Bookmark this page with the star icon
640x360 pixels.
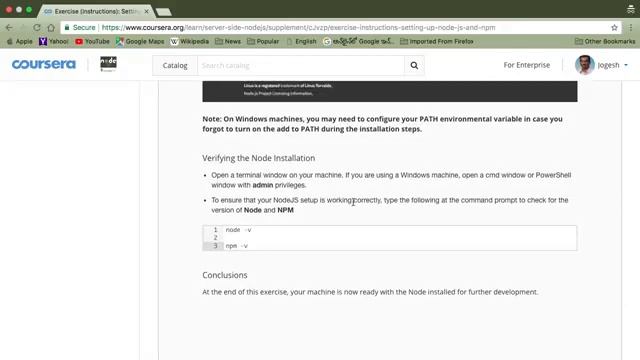[x=614, y=27]
